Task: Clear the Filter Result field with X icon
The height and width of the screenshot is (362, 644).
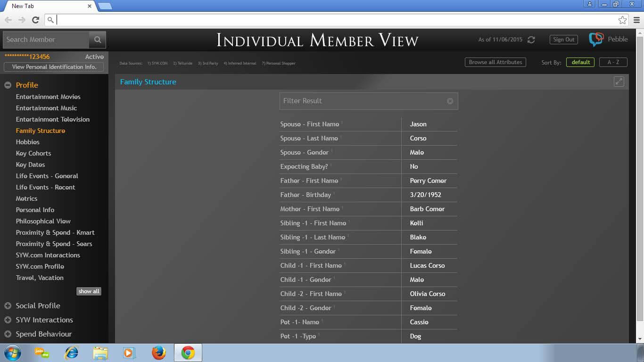Action: click(450, 101)
